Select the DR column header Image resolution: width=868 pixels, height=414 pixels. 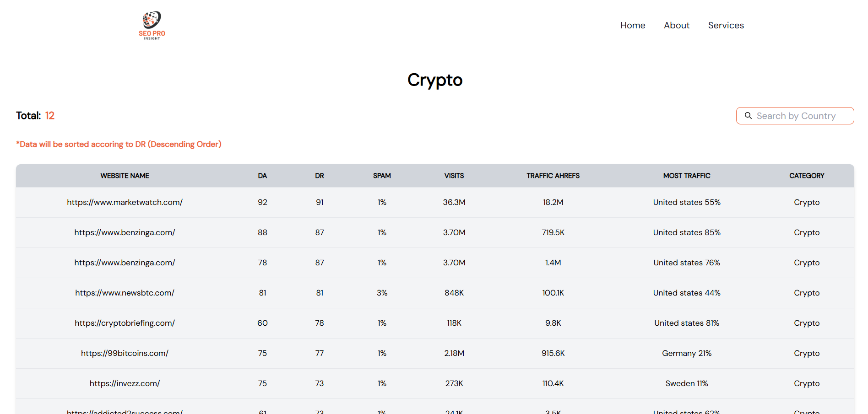(x=320, y=176)
